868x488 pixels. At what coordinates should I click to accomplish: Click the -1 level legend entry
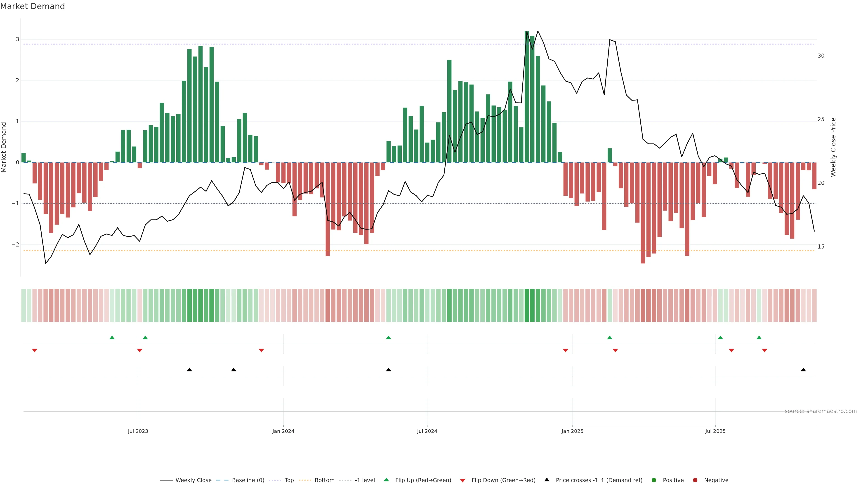pyautogui.click(x=365, y=480)
